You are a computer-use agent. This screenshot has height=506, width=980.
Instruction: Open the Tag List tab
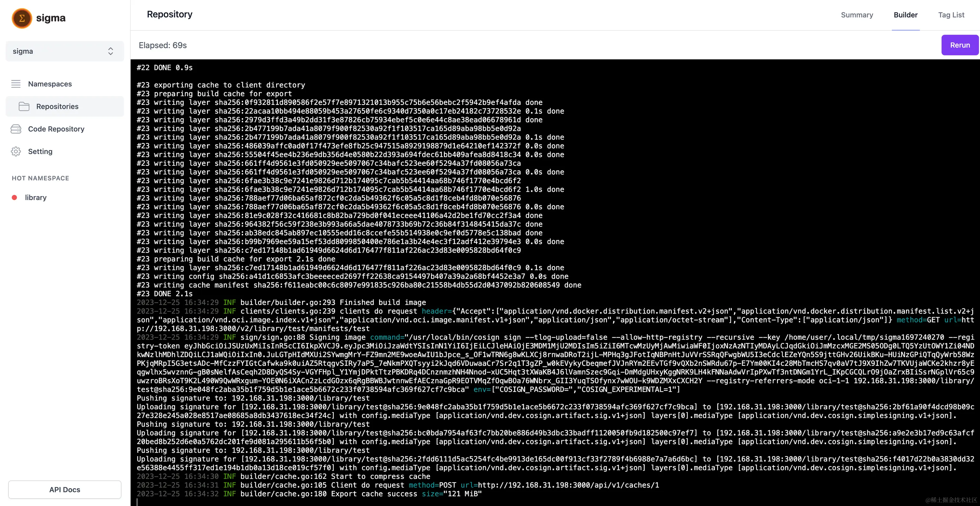[951, 15]
